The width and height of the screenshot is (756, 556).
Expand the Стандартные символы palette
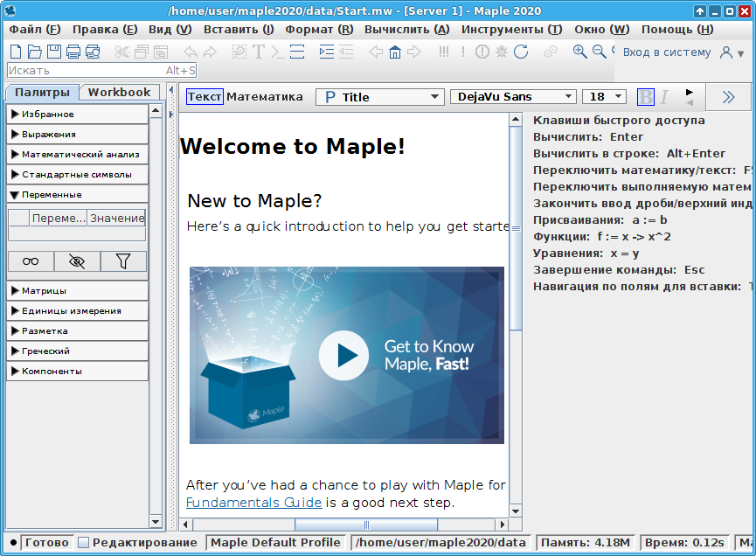coord(77,175)
